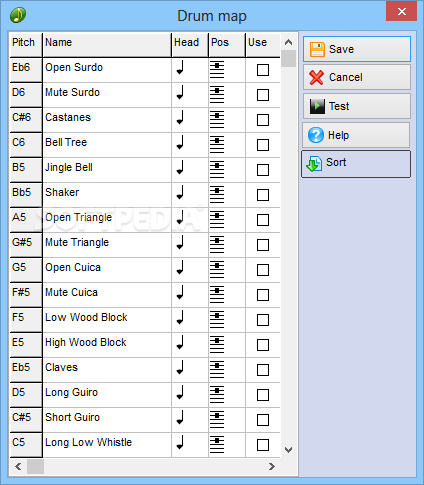Toggle Use checkbox for Open Triangle

[x=263, y=220]
